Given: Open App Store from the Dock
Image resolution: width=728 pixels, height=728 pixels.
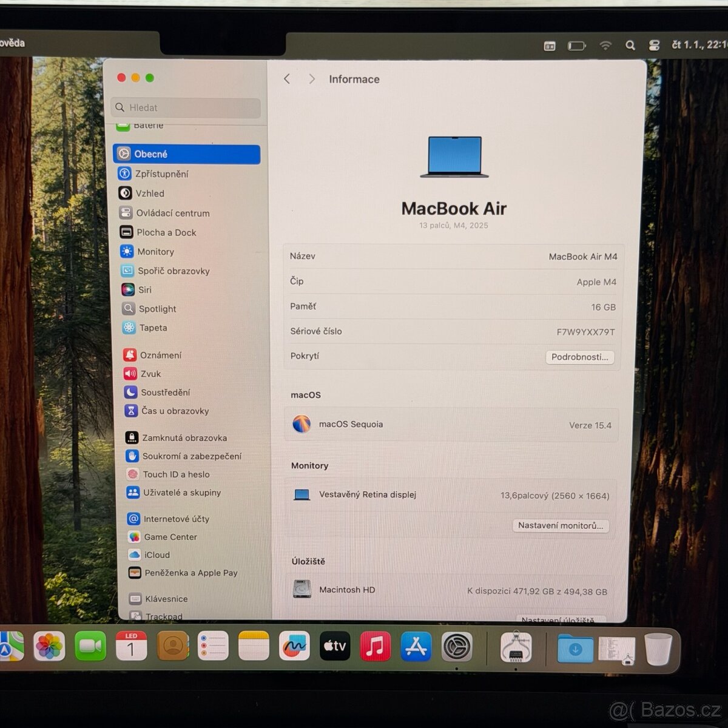Looking at the screenshot, I should point(416,646).
